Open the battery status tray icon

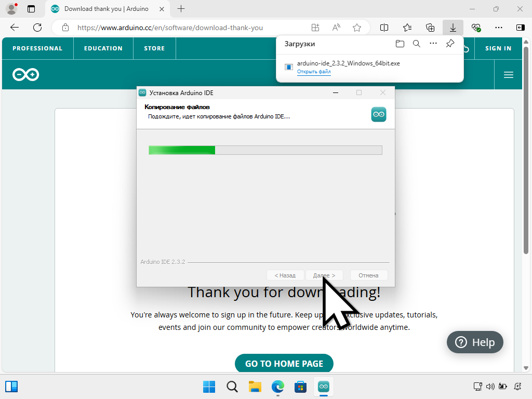(503, 387)
